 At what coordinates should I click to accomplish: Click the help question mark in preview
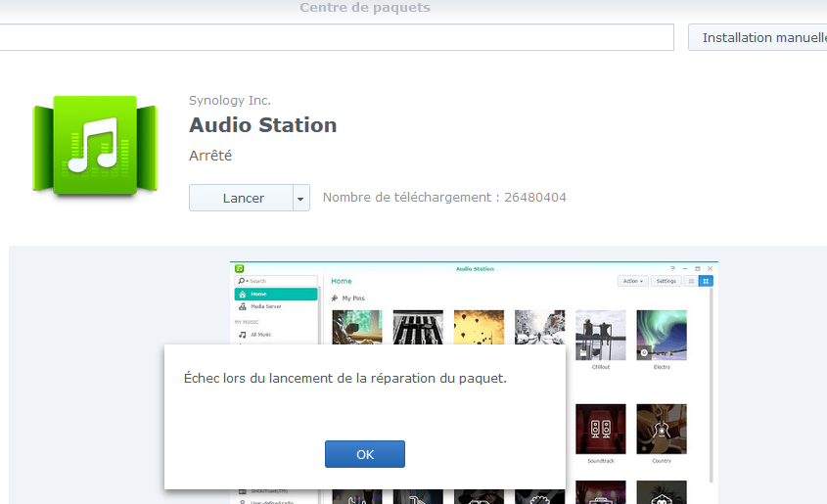[x=672, y=268]
